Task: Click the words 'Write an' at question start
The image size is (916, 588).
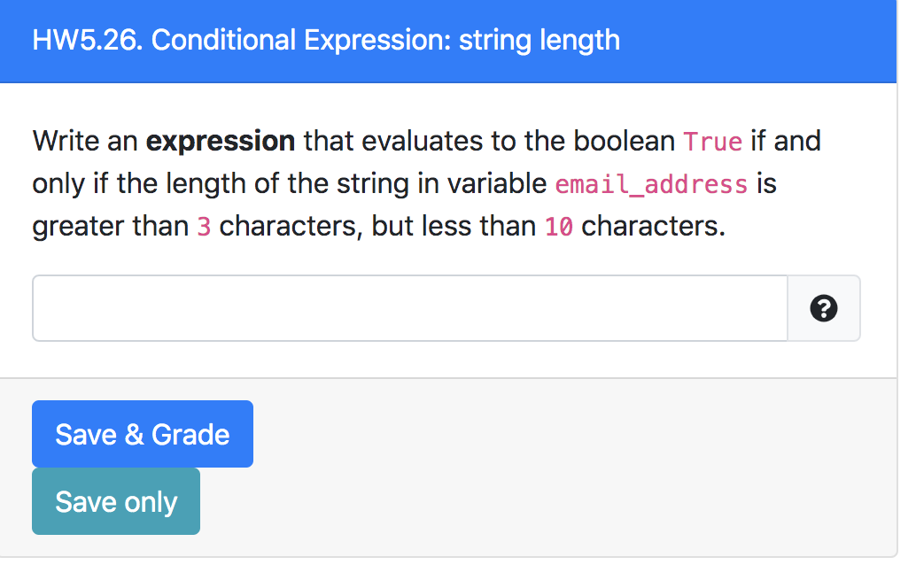Action: 85,142
